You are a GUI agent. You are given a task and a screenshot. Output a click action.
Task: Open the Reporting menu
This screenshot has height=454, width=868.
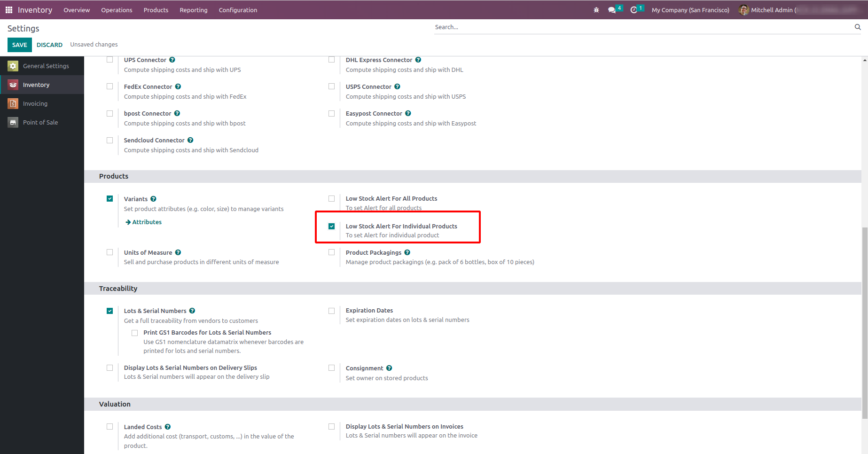194,10
